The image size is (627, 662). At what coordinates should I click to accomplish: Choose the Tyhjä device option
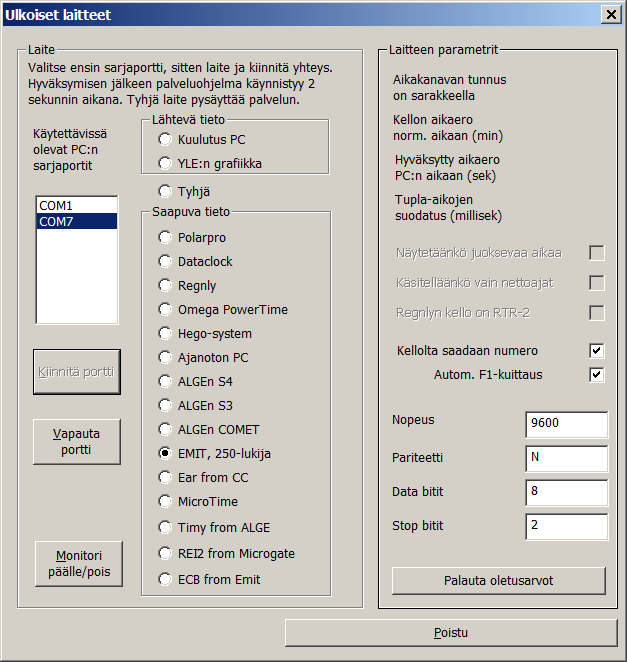tap(165, 191)
